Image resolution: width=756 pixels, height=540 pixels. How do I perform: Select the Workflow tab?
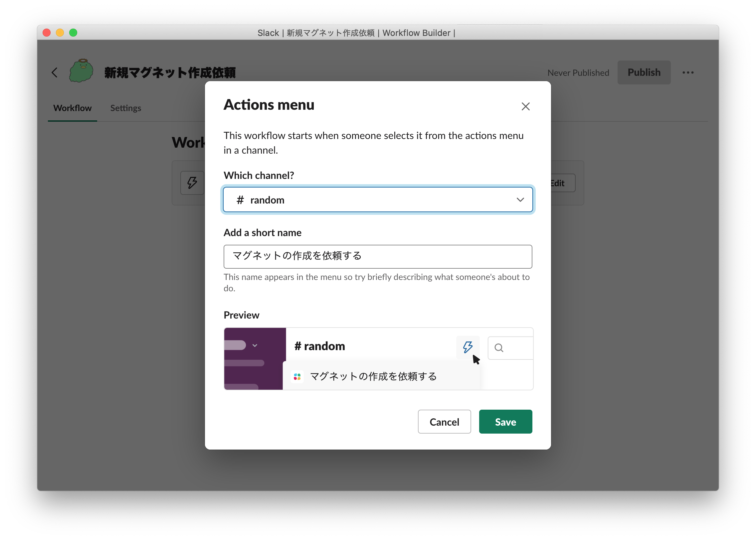point(72,108)
